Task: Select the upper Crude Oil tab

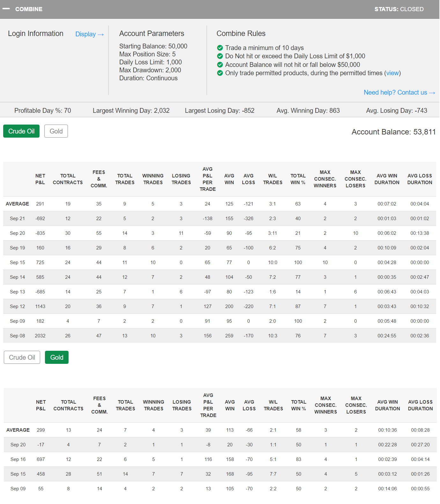Action: pos(21,131)
